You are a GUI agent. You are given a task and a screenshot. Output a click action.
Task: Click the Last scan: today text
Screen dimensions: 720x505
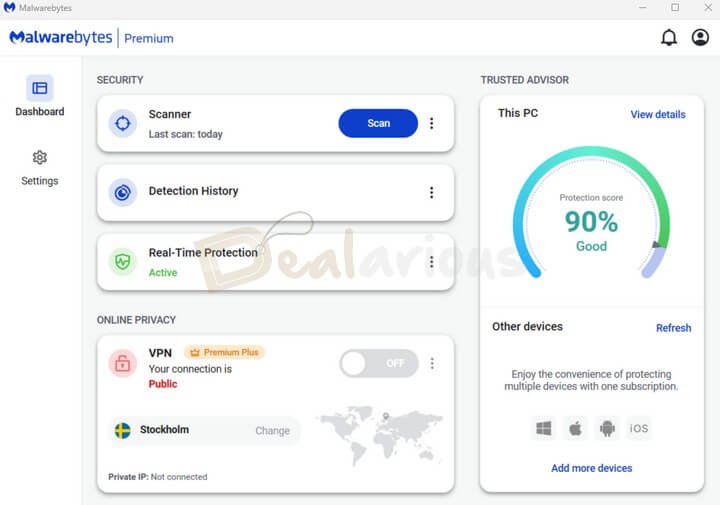tap(186, 134)
